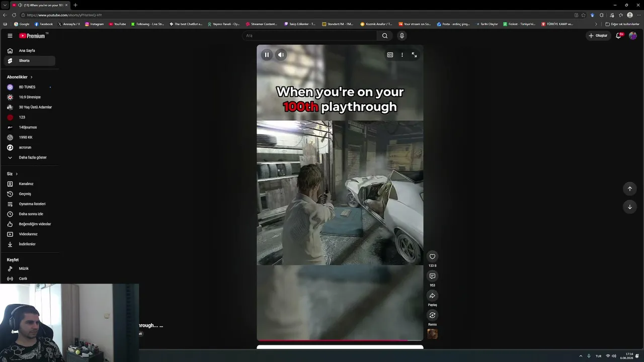This screenshot has width=644, height=362.
Task: Mute the Shorts video audio
Action: (281, 55)
